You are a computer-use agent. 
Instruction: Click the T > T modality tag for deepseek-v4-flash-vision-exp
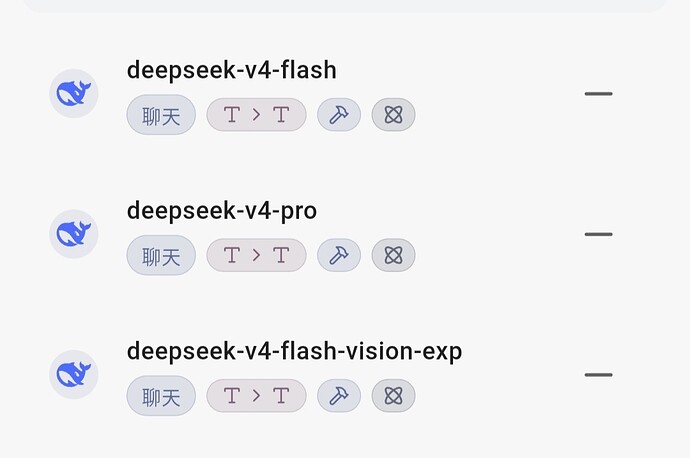(257, 396)
